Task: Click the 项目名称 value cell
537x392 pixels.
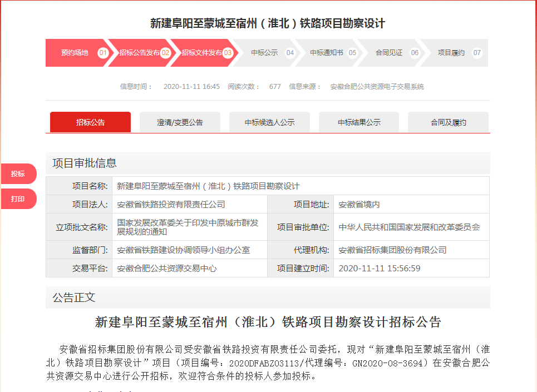Action: [x=300, y=186]
